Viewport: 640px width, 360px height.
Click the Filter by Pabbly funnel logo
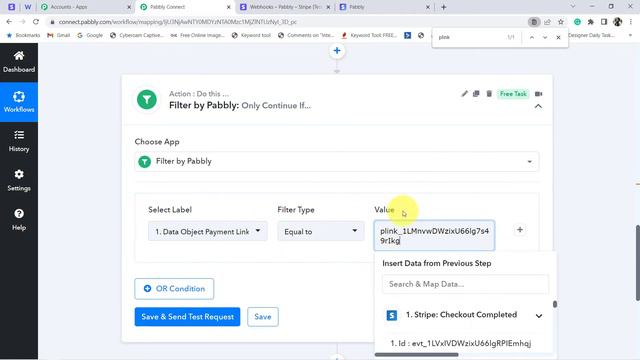[x=147, y=100]
